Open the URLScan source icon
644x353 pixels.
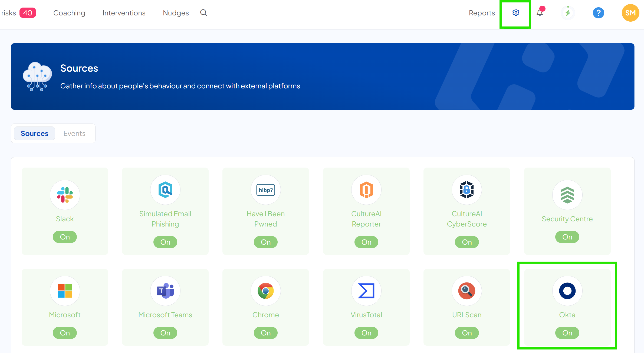tap(467, 291)
